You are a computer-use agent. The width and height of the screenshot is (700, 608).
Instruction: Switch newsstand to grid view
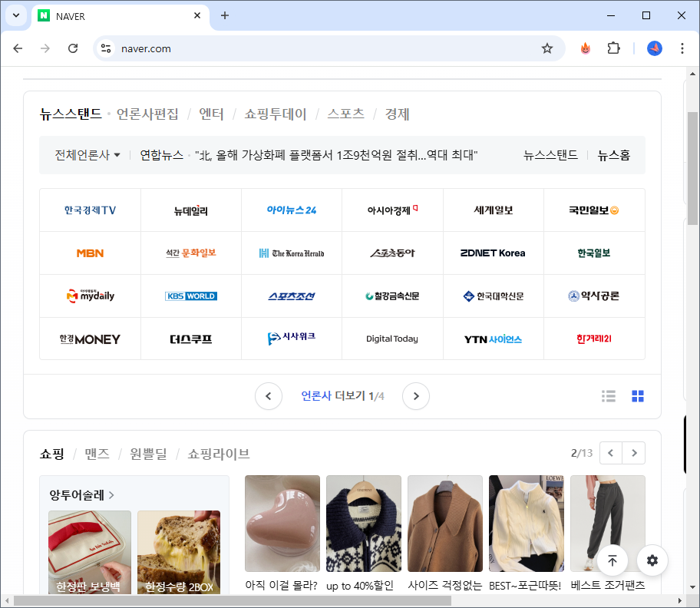click(638, 396)
